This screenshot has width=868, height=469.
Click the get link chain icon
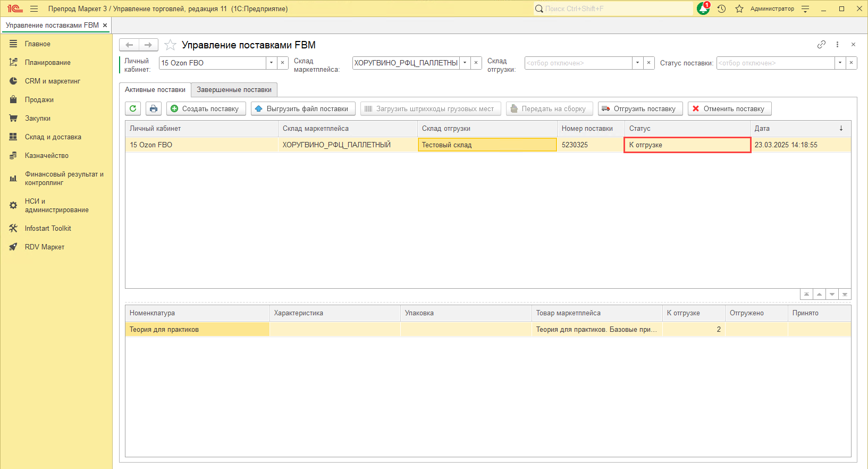click(821, 45)
